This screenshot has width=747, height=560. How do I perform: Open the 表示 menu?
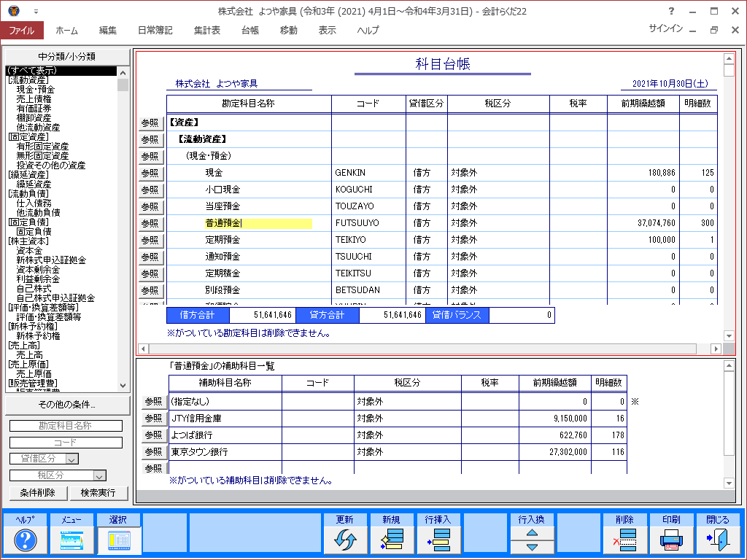[328, 30]
